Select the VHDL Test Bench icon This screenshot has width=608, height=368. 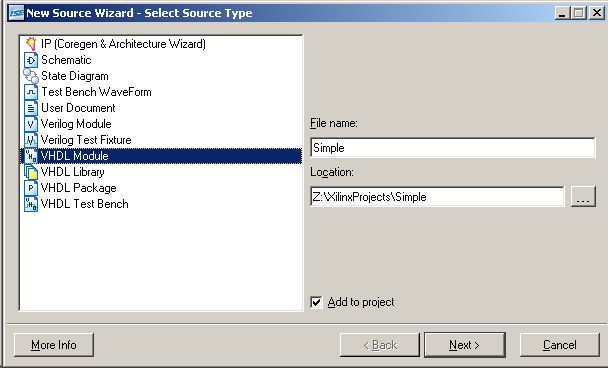(31, 204)
